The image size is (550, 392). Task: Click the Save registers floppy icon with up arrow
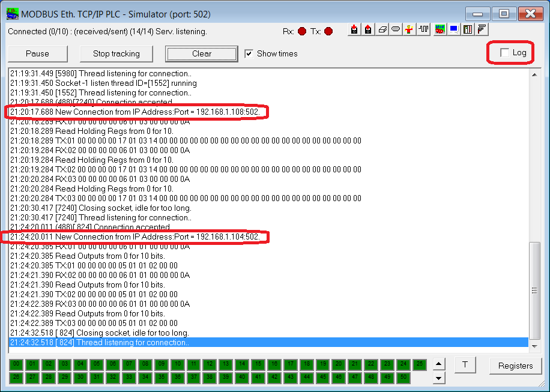tap(368, 30)
